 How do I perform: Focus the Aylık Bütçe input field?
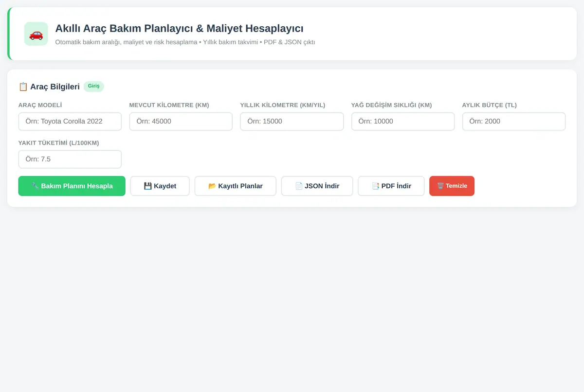coord(514,122)
